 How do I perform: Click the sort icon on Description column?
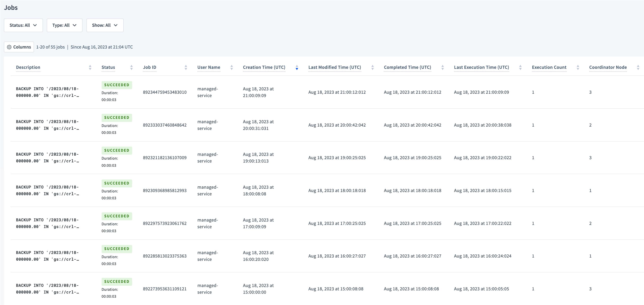90,67
